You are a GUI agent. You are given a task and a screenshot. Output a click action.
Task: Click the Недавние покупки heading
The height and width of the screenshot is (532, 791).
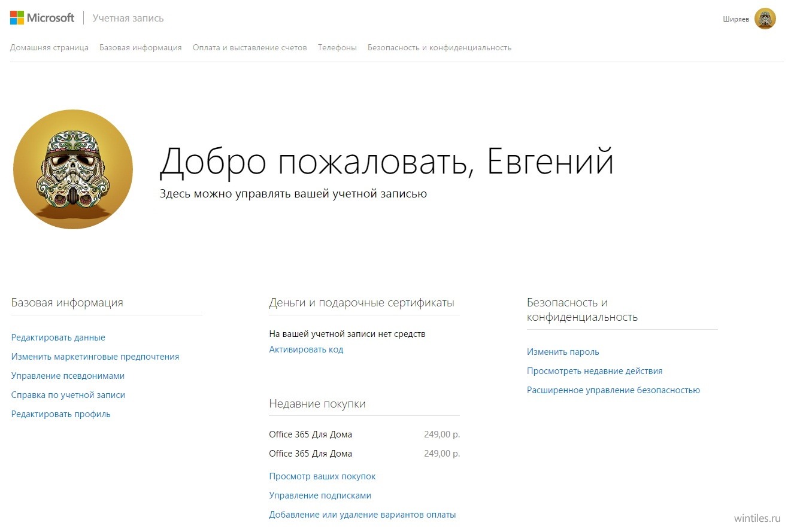(x=317, y=404)
